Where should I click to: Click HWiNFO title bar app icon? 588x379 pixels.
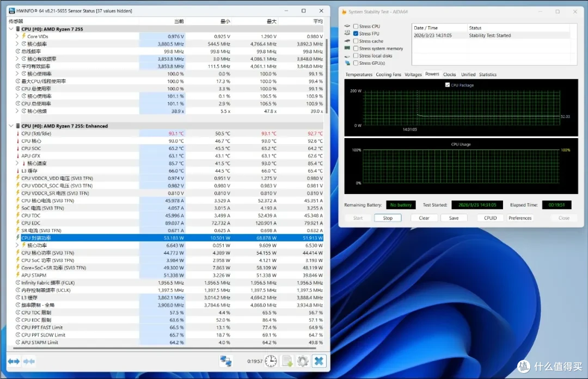(11, 10)
